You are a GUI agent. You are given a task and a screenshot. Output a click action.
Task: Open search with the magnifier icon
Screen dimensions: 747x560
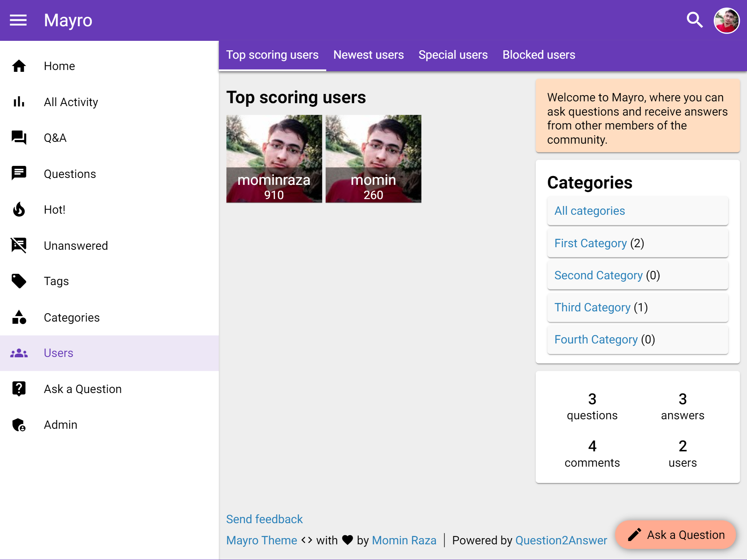coord(694,20)
